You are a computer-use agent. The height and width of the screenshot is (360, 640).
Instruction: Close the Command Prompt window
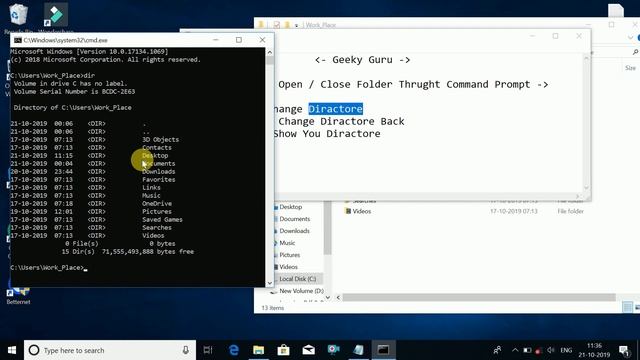pos(262,40)
